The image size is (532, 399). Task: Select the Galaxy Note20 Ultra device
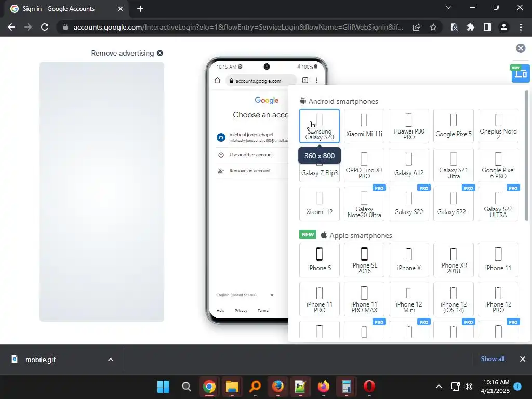click(x=364, y=204)
